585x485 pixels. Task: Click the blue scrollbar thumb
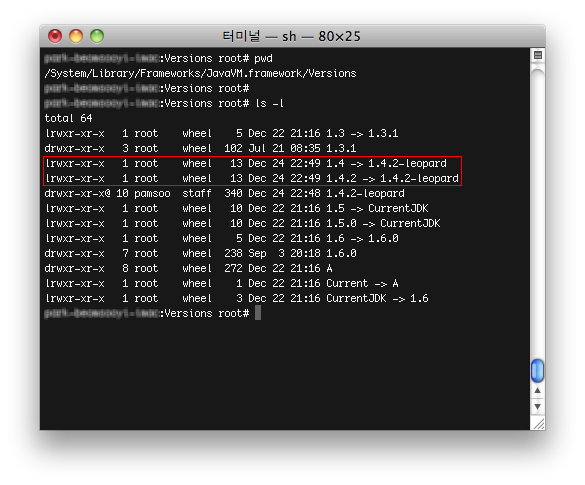(x=537, y=370)
